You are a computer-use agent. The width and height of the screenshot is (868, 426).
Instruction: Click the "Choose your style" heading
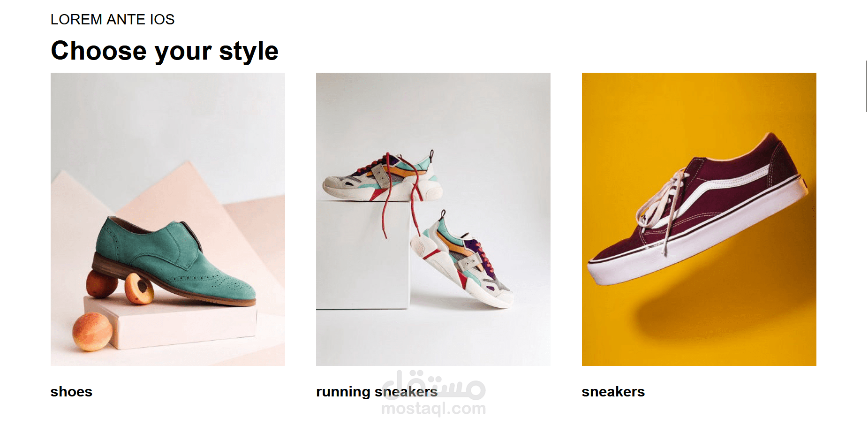pyautogui.click(x=165, y=51)
